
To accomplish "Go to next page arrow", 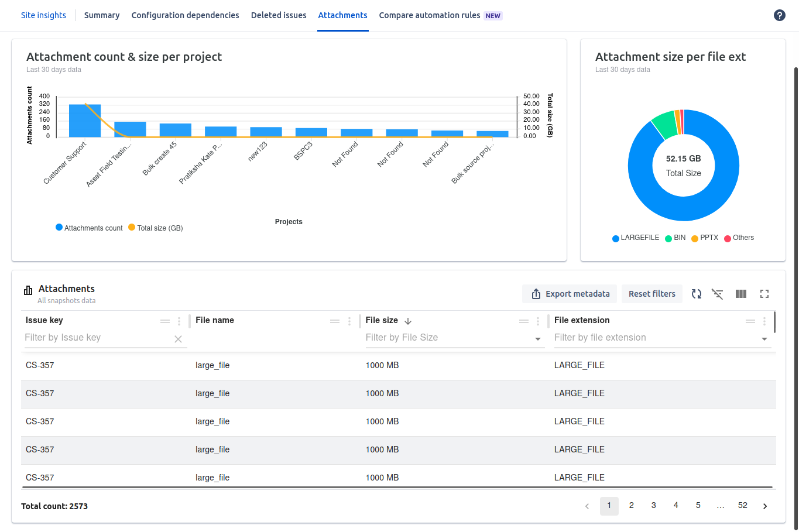I will coord(765,506).
